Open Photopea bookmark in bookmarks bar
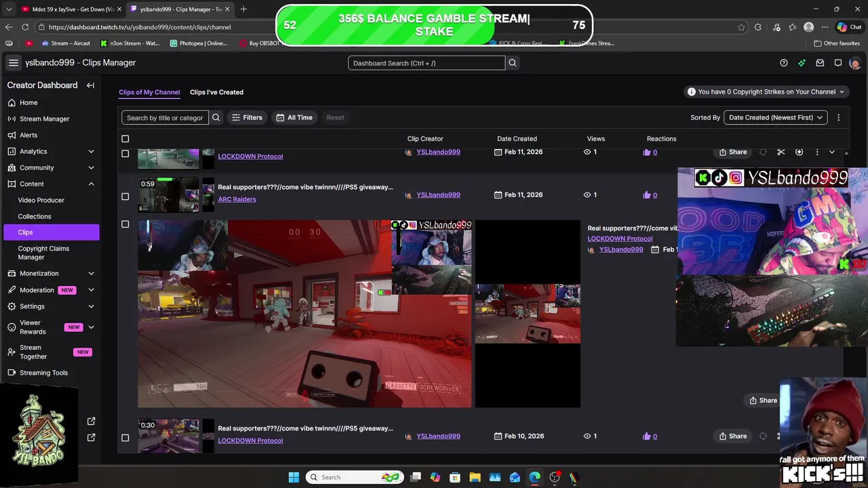Viewport: 868px width, 488px height. (x=198, y=43)
